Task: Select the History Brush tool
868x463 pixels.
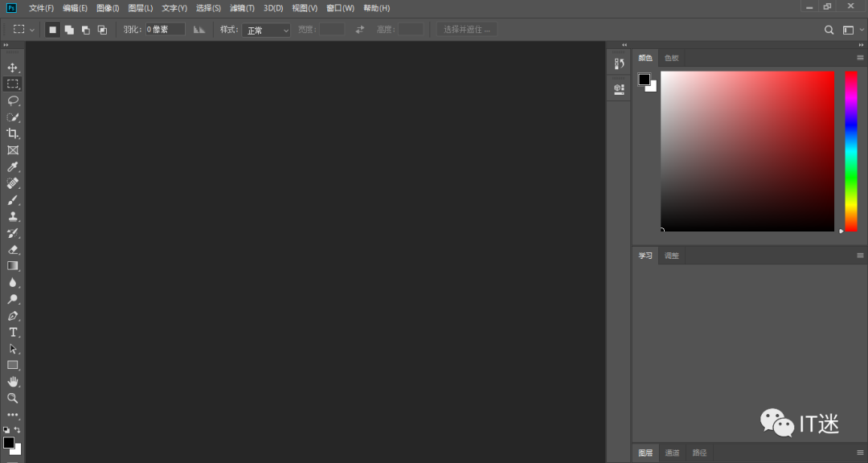Action: (x=12, y=232)
